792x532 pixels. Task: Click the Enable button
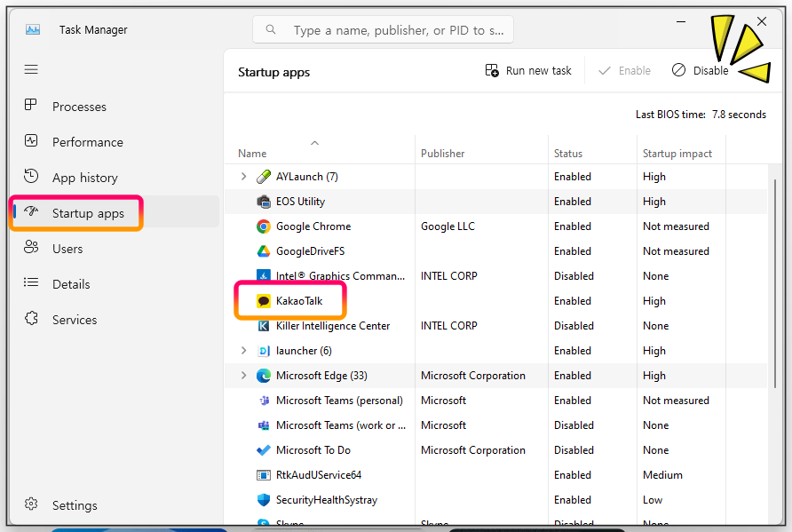coord(625,71)
